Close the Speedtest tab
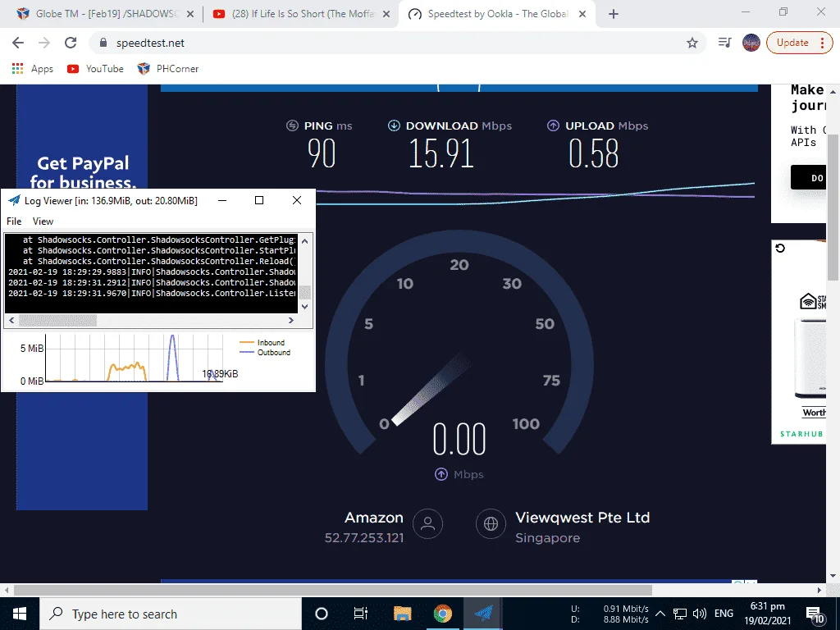 [x=583, y=15]
